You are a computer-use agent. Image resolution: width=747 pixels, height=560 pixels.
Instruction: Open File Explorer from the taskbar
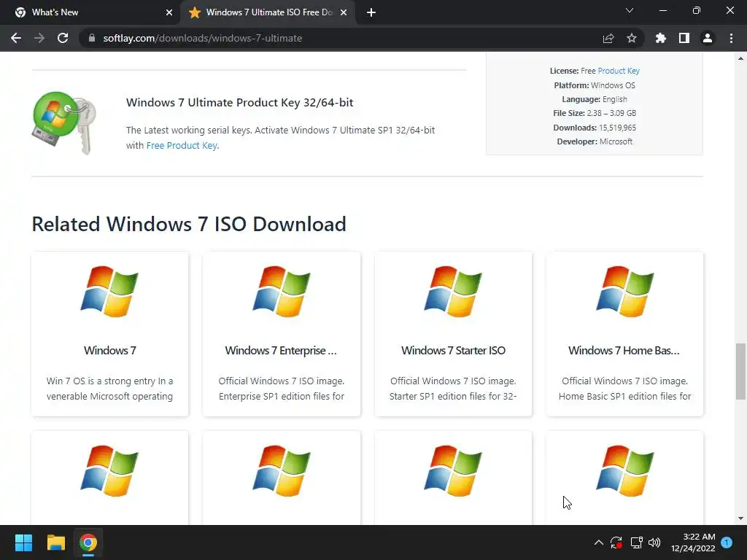[55, 542]
